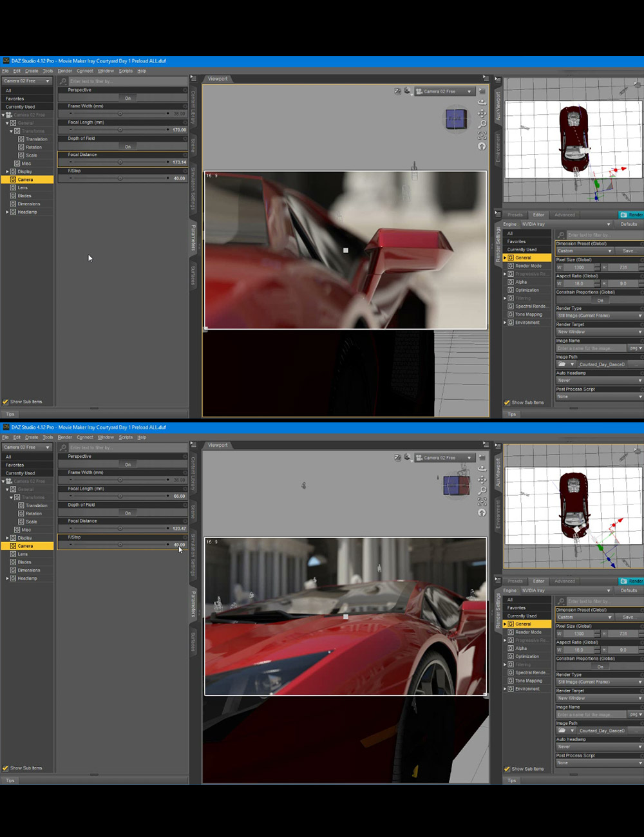Click the draw style sphere icon above the viewport
The image size is (644, 837).
408,91
